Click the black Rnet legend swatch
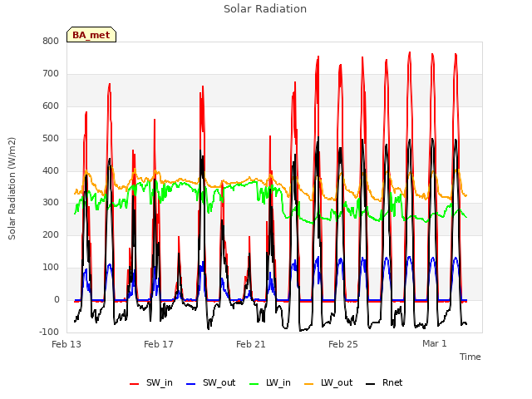 pyautogui.click(x=371, y=384)
